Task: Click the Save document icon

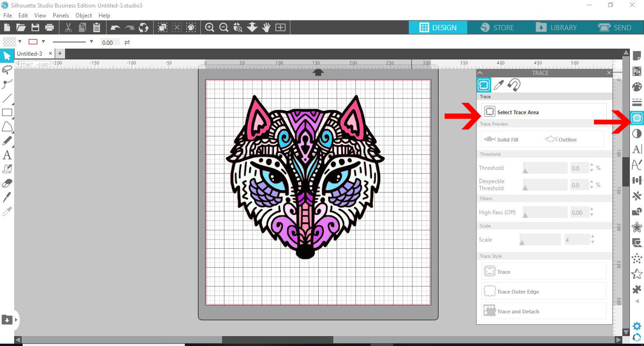Action: 35,27
